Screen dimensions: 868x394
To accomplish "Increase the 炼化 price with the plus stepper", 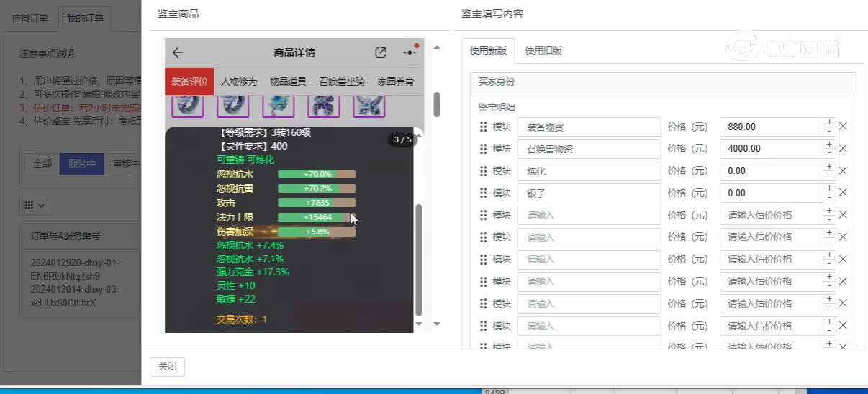I will click(829, 167).
